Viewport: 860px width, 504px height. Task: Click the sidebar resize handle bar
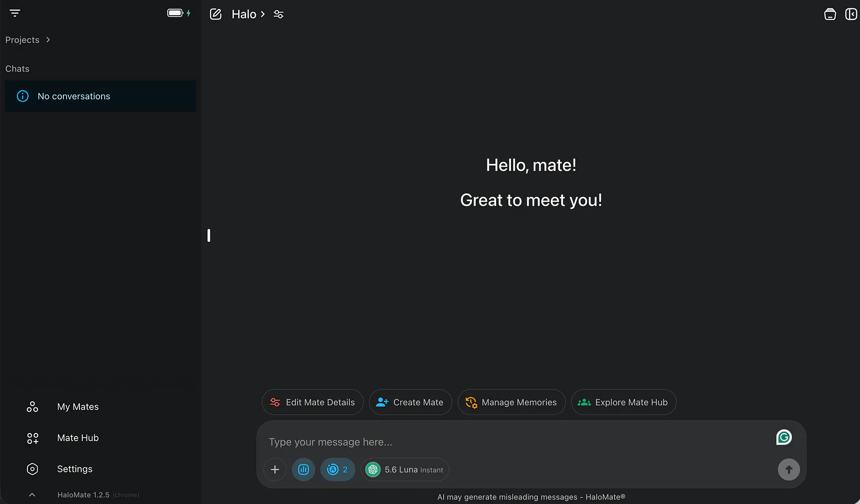(x=209, y=235)
